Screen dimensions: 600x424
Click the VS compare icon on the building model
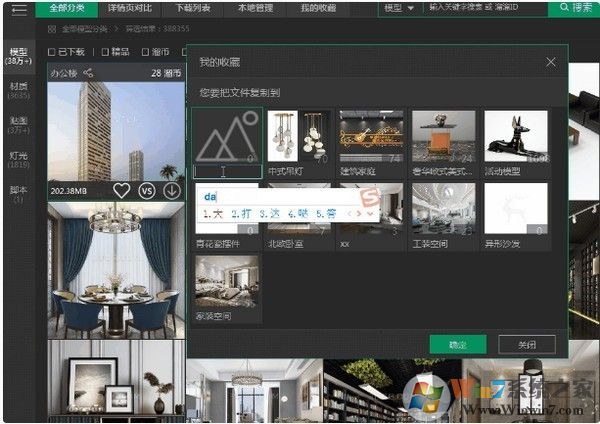click(x=147, y=190)
